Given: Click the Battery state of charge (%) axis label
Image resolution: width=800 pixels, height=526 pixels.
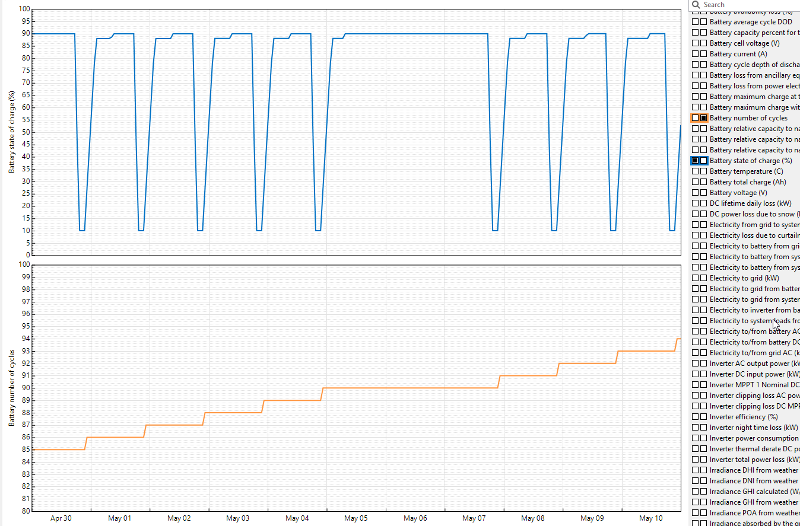Looking at the screenshot, I should (10, 132).
